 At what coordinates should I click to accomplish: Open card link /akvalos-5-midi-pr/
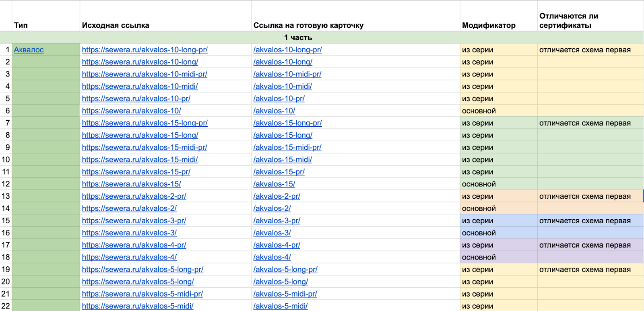tap(285, 294)
